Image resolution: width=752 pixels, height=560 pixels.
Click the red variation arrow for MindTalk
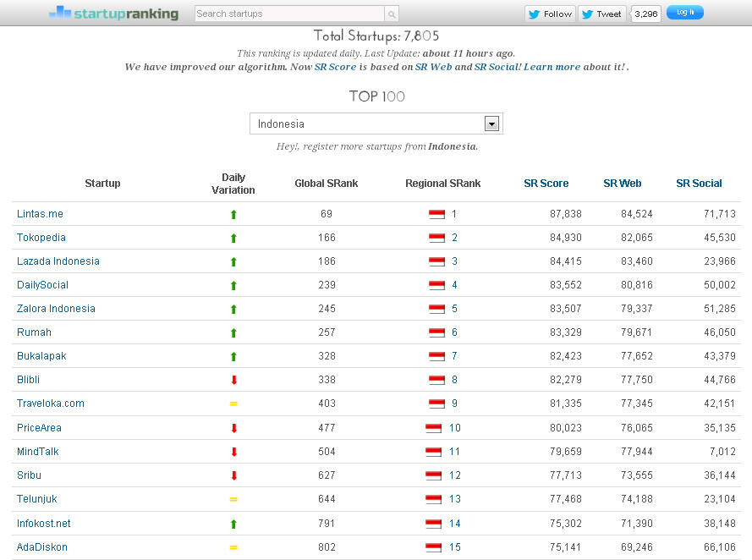click(233, 452)
